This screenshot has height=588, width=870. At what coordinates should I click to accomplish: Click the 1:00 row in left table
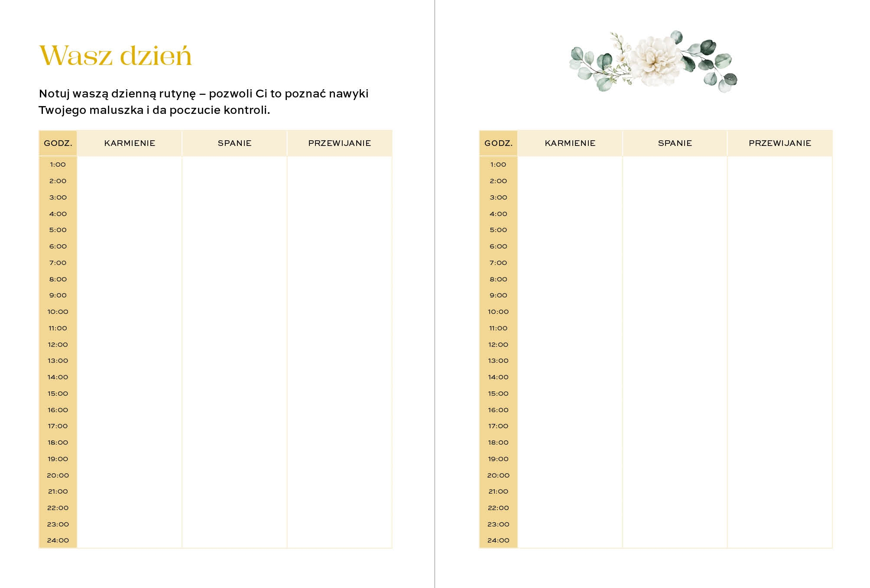[215, 165]
